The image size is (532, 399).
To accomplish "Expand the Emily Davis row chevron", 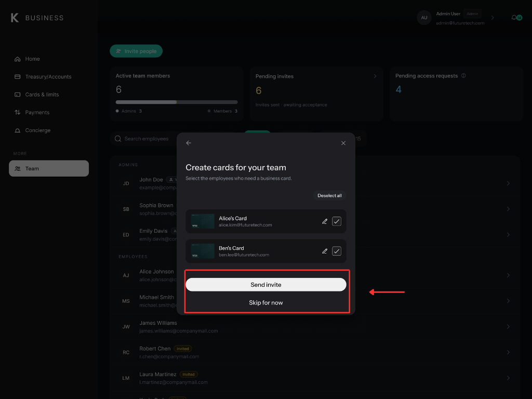I will pos(508,235).
